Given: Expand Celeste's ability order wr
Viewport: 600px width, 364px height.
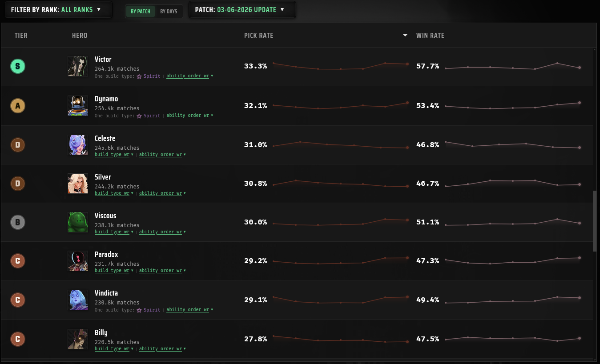Looking at the screenshot, I should point(162,155).
